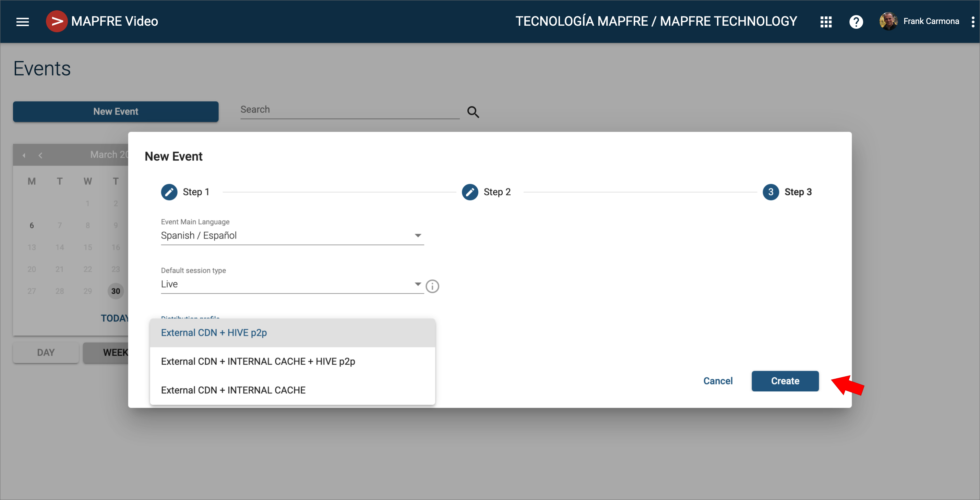The height and width of the screenshot is (500, 980).
Task: Click the MAPFRE Video red logo
Action: (x=56, y=21)
